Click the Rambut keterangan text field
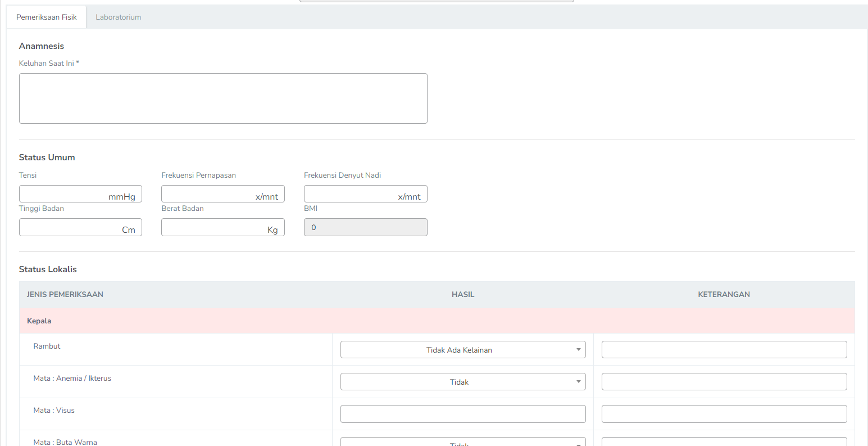Image resolution: width=868 pixels, height=446 pixels. click(x=724, y=350)
